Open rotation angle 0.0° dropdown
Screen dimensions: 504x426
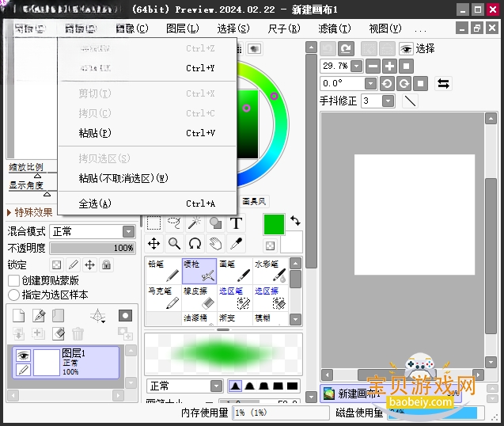tap(370, 84)
